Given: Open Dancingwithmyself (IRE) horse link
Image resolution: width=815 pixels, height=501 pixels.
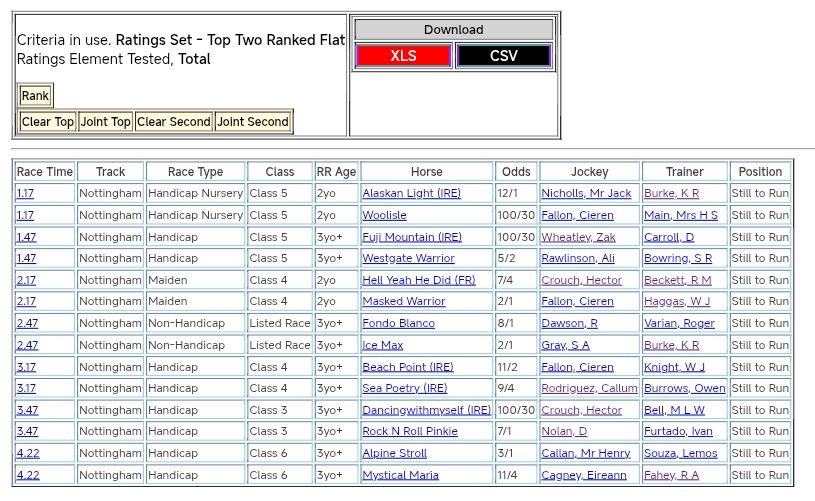Looking at the screenshot, I should tap(426, 411).
